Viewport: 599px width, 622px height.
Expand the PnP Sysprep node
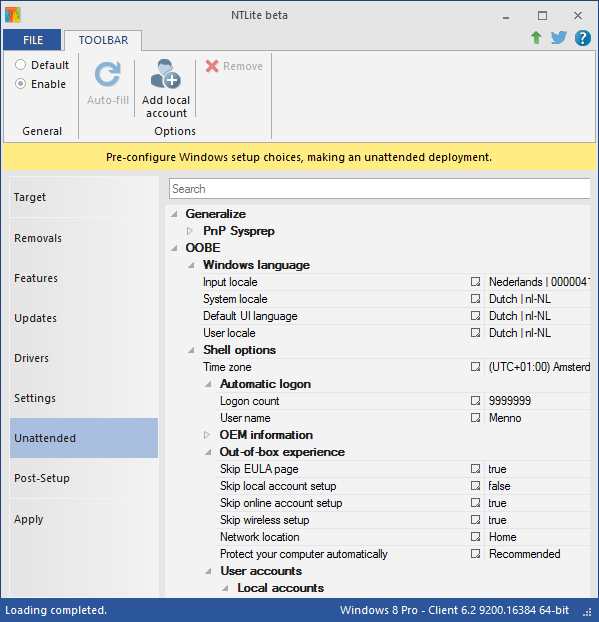coord(190,231)
